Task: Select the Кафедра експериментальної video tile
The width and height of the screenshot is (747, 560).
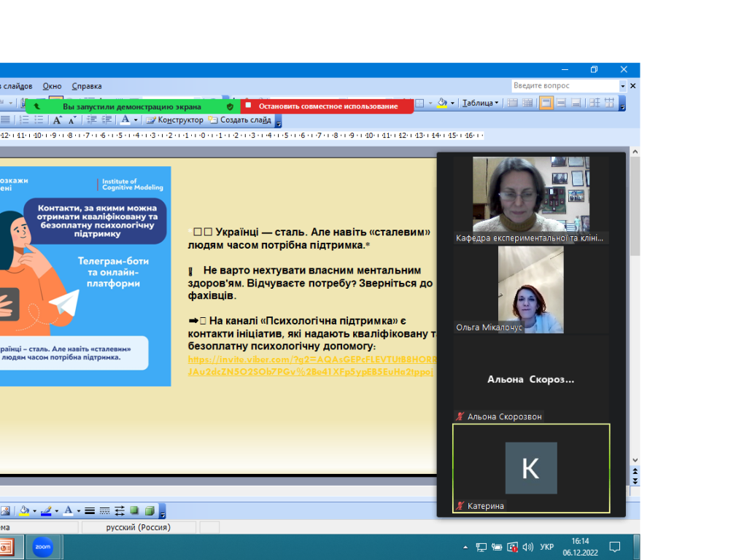Action: click(531, 200)
